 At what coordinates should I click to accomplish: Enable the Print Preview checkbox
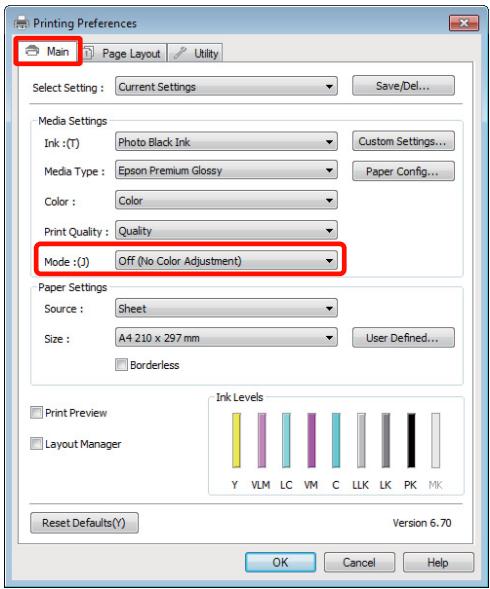pyautogui.click(x=36, y=412)
